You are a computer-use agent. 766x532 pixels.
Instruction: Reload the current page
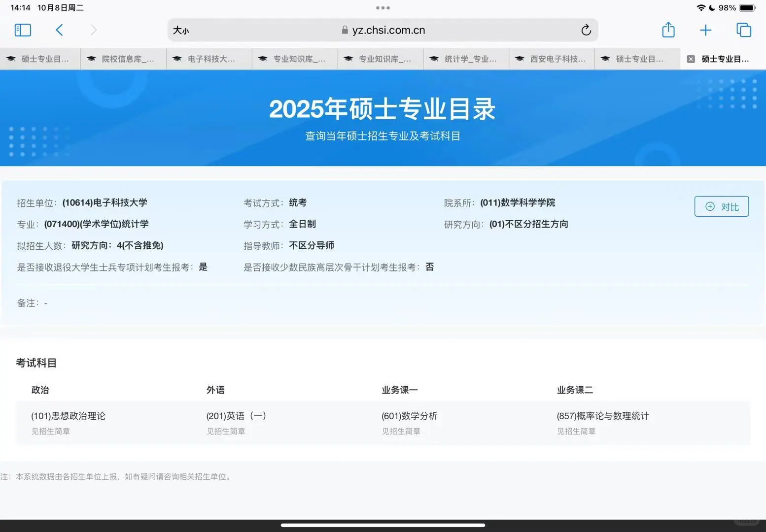pos(586,30)
